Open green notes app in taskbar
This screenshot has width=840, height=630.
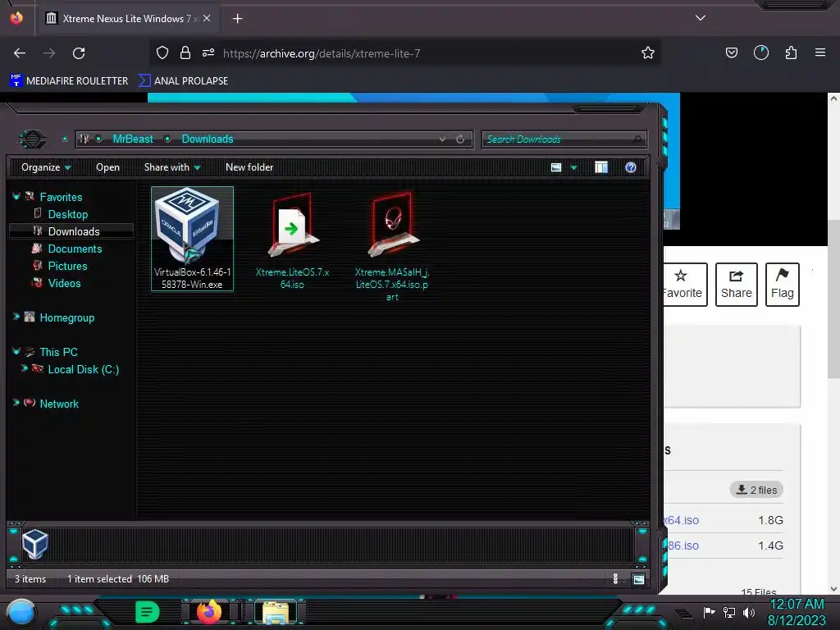[x=148, y=612]
